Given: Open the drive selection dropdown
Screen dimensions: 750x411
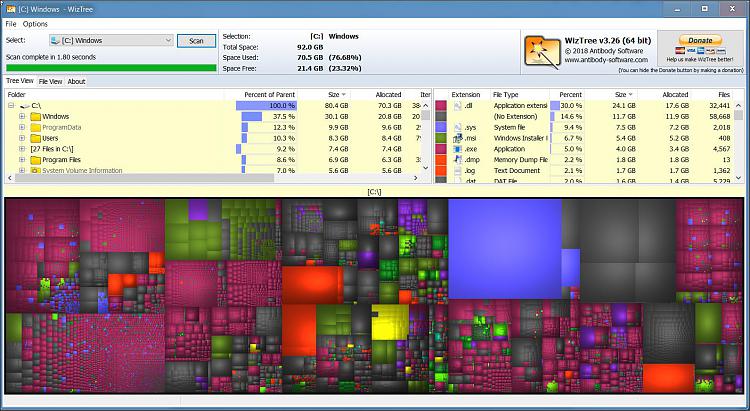Looking at the screenshot, I should tap(168, 41).
